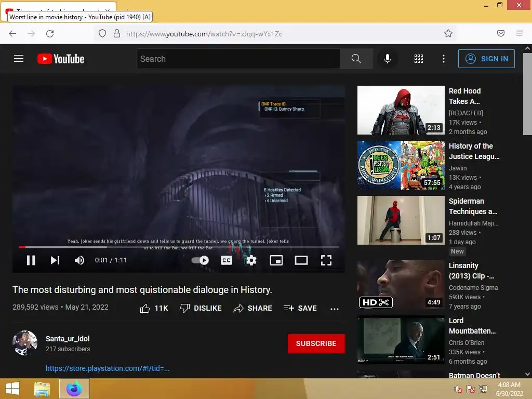532x399 pixels.
Task: Click the browser forward arrow
Action: click(x=31, y=34)
